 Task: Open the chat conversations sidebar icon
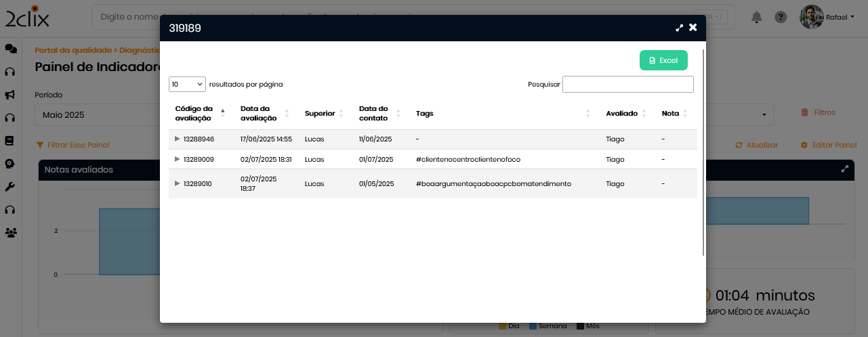coord(10,49)
